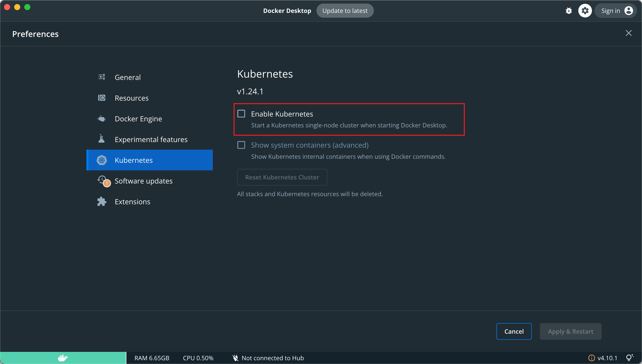Toggle Show system containers advanced checkbox

(x=242, y=145)
